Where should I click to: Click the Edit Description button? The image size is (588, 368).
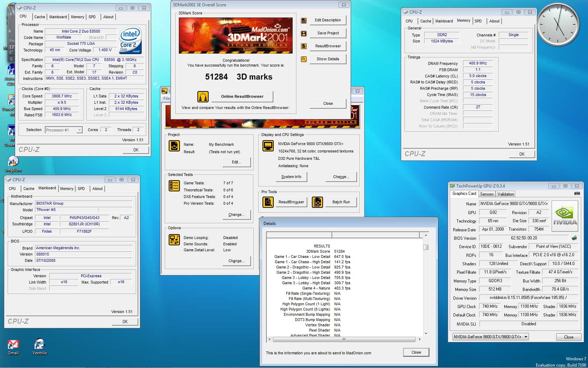[x=328, y=20]
